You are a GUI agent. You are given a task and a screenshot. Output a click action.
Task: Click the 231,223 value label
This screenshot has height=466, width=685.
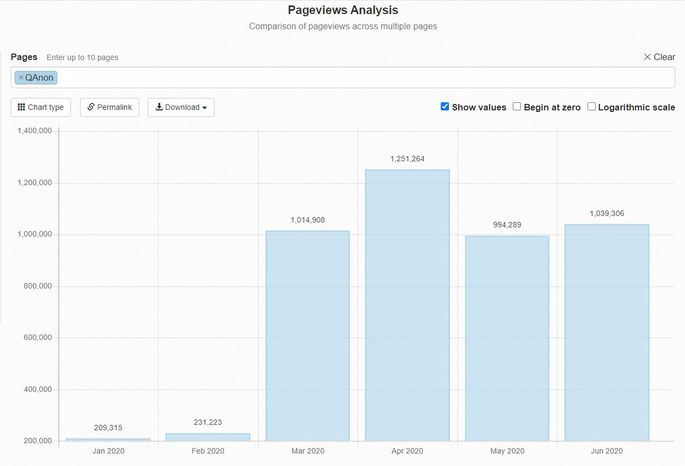[208, 422]
